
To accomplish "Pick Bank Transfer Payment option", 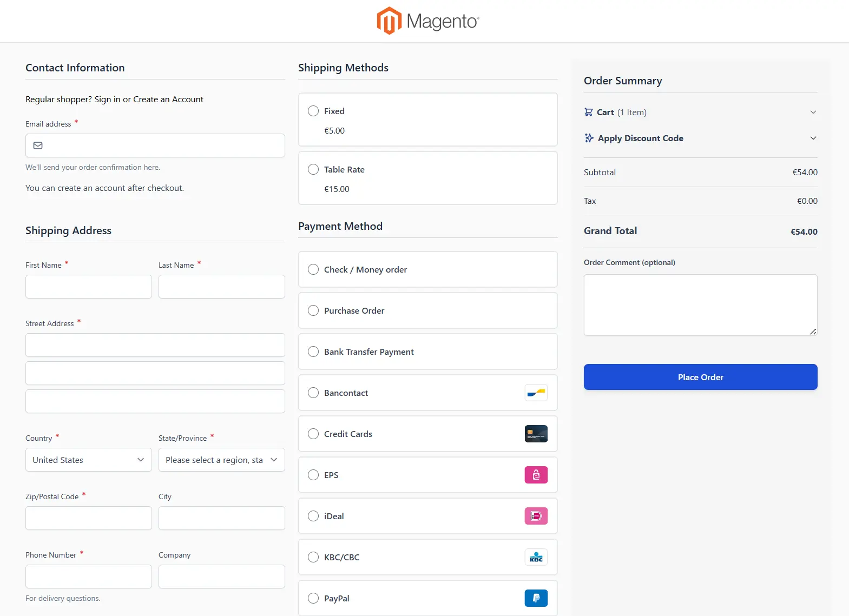I will click(313, 352).
